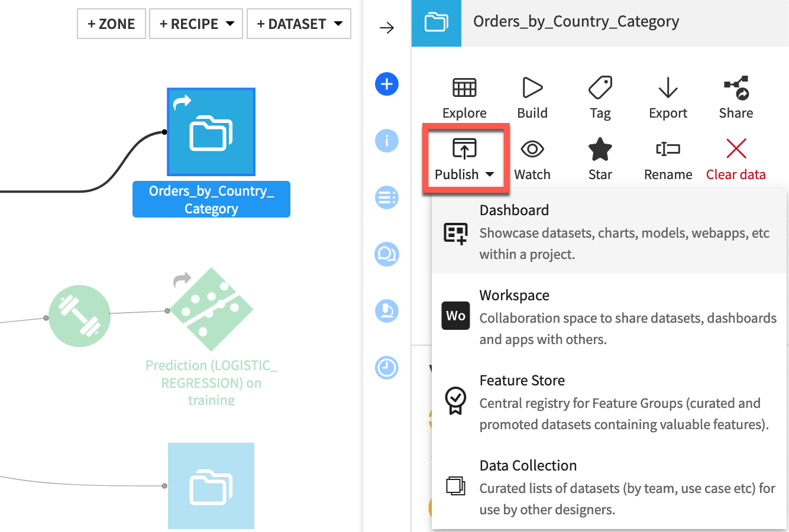Select the Prediction LOGISTIC_REGRESSION model node
The height and width of the screenshot is (532, 789).
pos(211,309)
